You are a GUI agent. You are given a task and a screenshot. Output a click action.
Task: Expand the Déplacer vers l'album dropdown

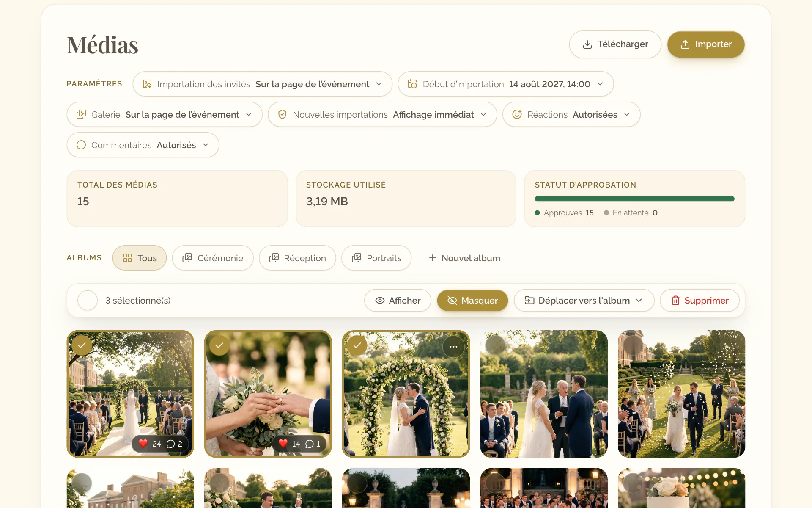coord(584,300)
